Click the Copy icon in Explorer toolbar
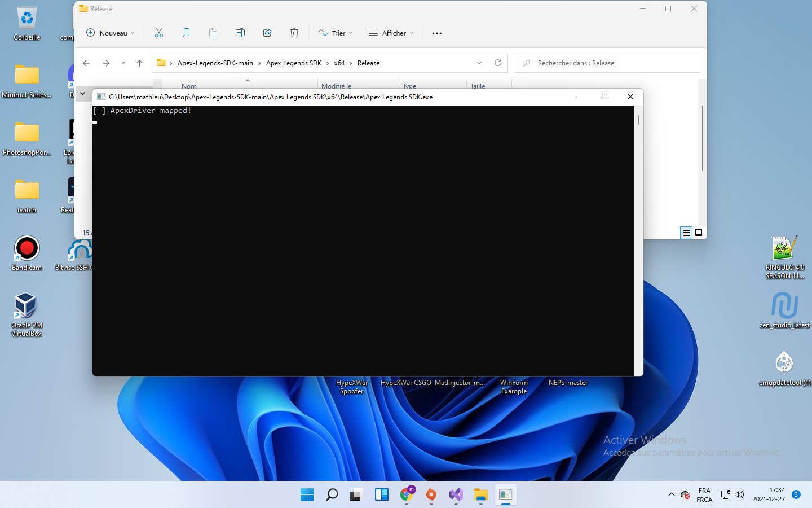812x508 pixels. click(x=186, y=33)
